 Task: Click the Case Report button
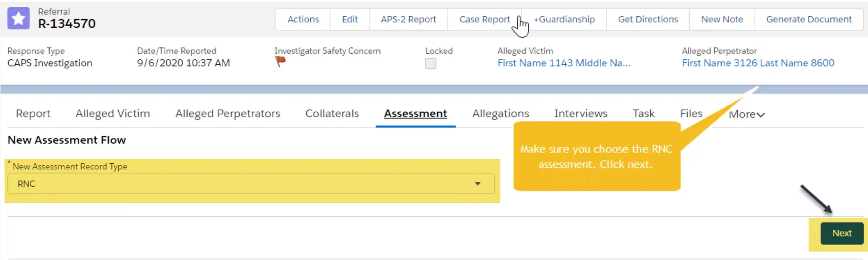tap(484, 19)
